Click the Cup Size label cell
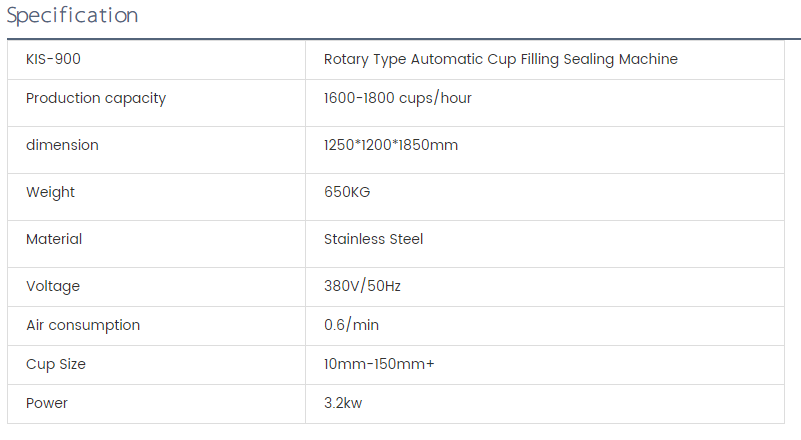The width and height of the screenshot is (801, 440). (x=56, y=364)
